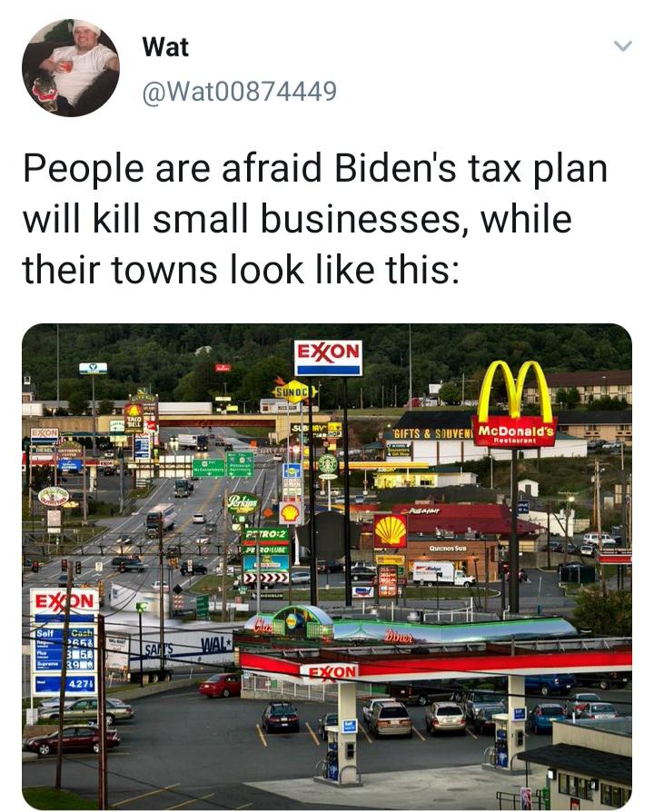Click the Quiznos Sub building sign
The height and width of the screenshot is (812, 654).
(x=448, y=548)
